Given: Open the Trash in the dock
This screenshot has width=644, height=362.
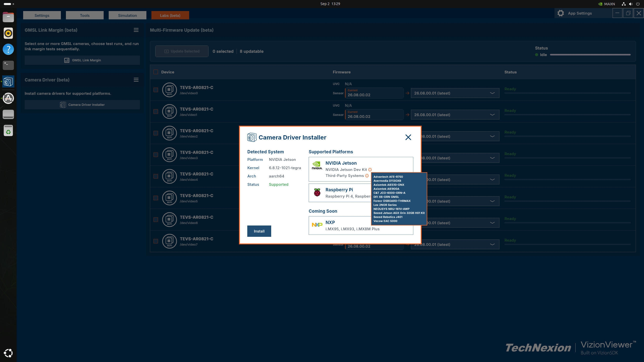Looking at the screenshot, I should 8,130.
